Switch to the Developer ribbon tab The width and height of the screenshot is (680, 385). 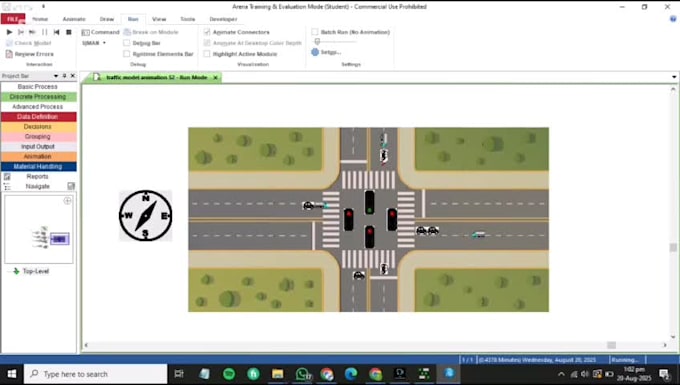223,19
